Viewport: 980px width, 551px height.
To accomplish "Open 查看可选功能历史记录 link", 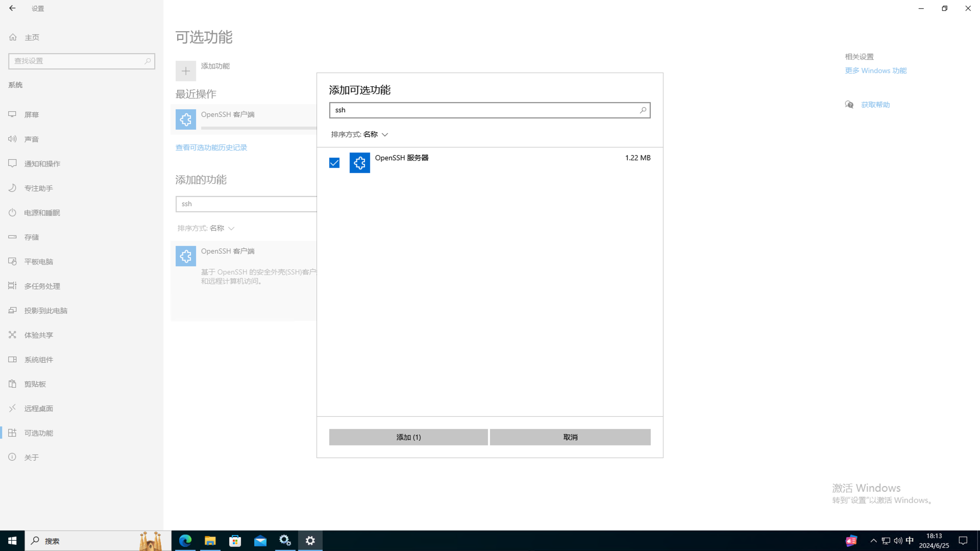I will (x=211, y=147).
